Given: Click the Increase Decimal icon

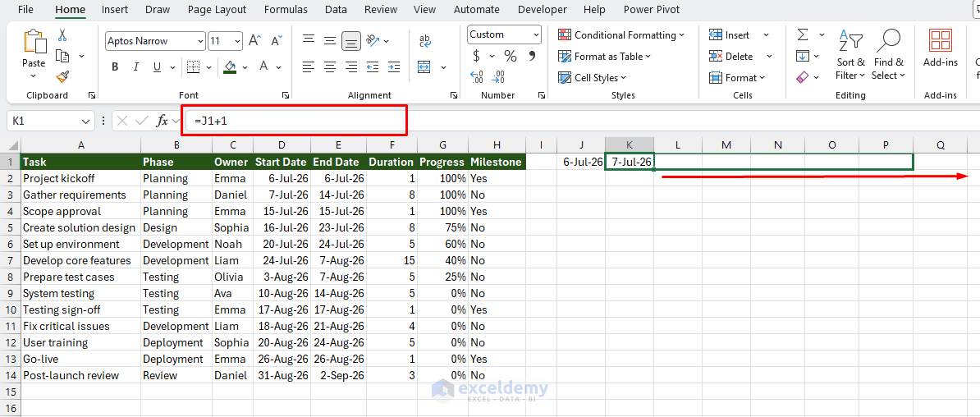Looking at the screenshot, I should pos(477,77).
